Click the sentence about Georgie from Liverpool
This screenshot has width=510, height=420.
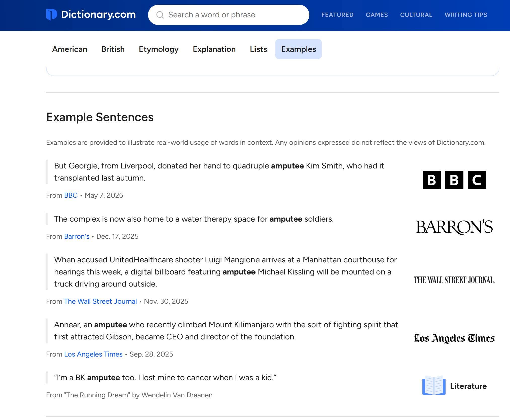[219, 172]
